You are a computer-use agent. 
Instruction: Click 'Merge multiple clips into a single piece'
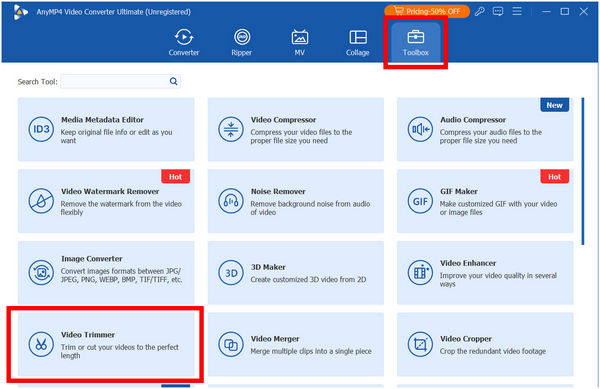(x=311, y=351)
